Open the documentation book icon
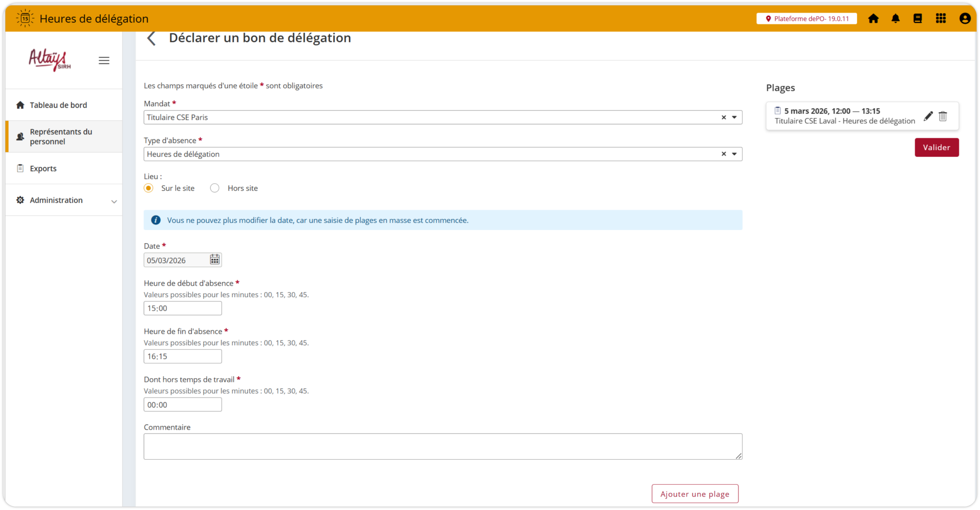The width and height of the screenshot is (980, 510). tap(918, 18)
